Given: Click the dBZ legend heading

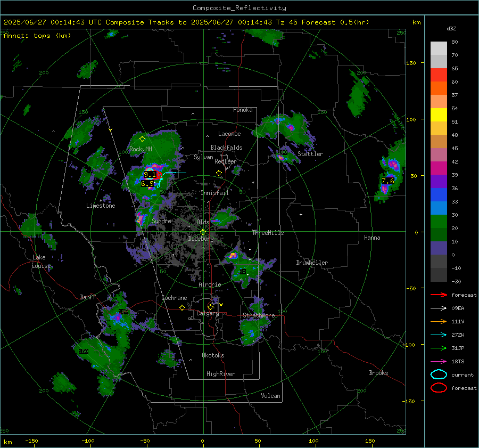Looking at the screenshot, I should [x=451, y=29].
